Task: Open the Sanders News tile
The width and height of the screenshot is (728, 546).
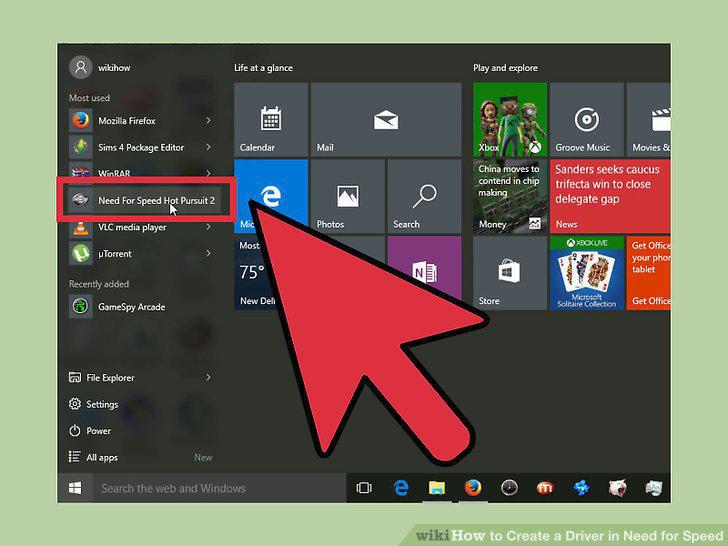Action: 610,196
